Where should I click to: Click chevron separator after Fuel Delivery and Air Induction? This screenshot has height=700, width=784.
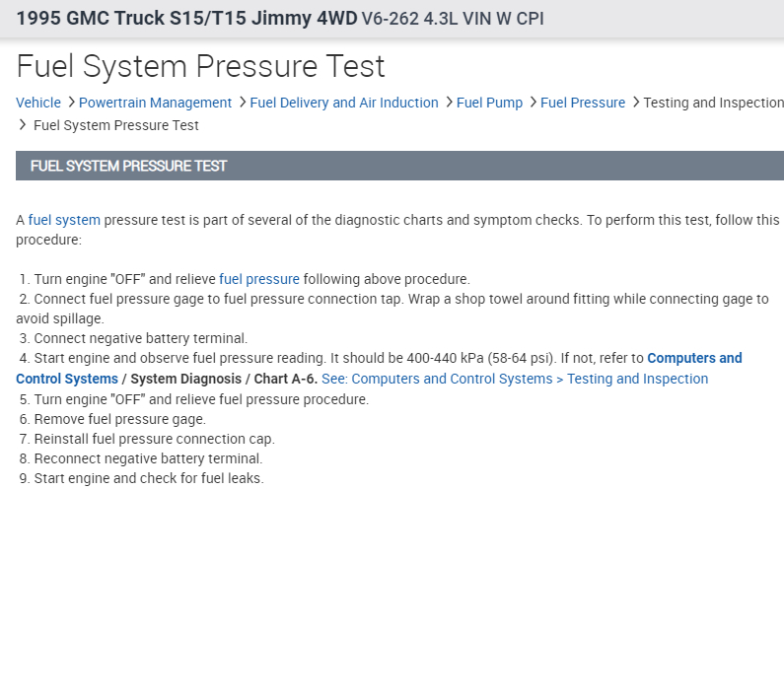click(449, 102)
